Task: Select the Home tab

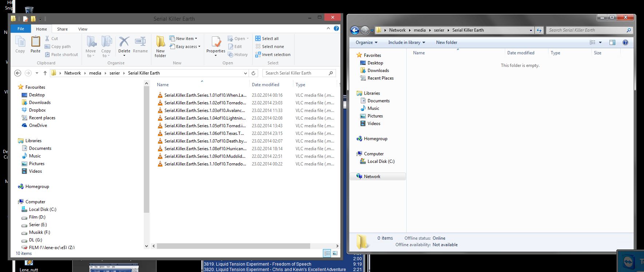Action: 41,29
